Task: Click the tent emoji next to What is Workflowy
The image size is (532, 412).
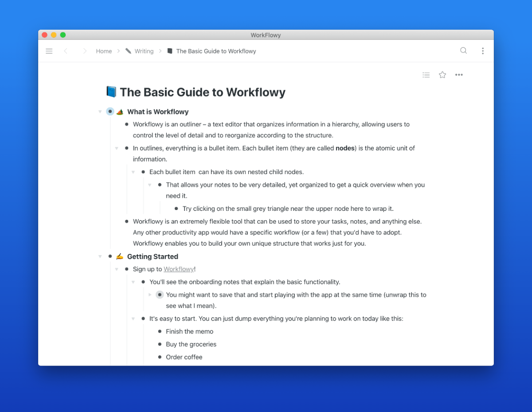Action: click(x=120, y=112)
